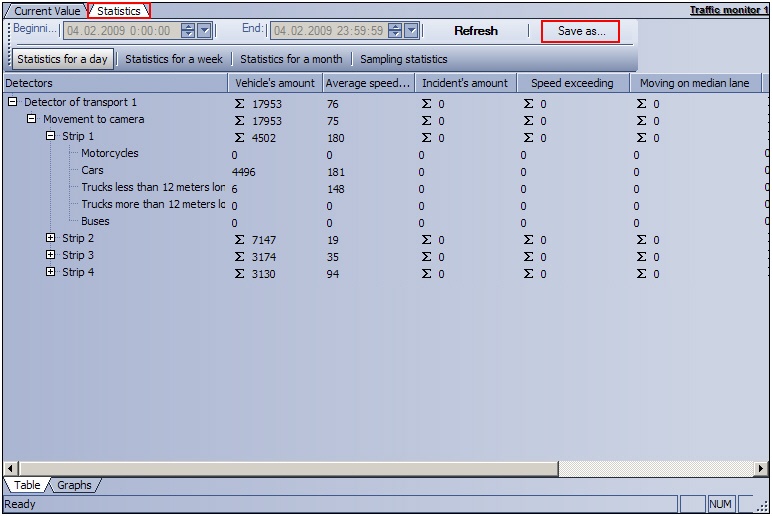This screenshot has width=772, height=516.
Task: Collapse the Strip 1 node
Action: pyautogui.click(x=51, y=136)
